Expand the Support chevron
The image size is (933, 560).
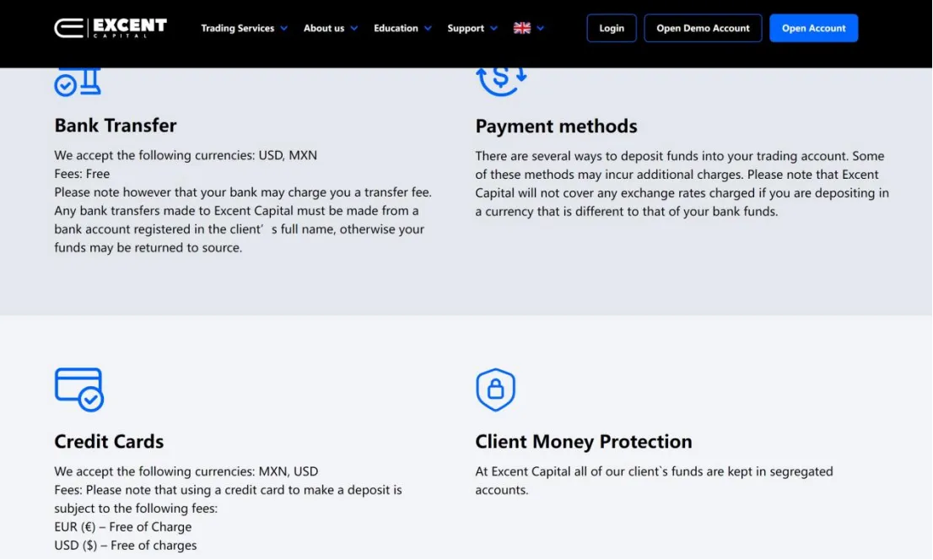pos(493,28)
